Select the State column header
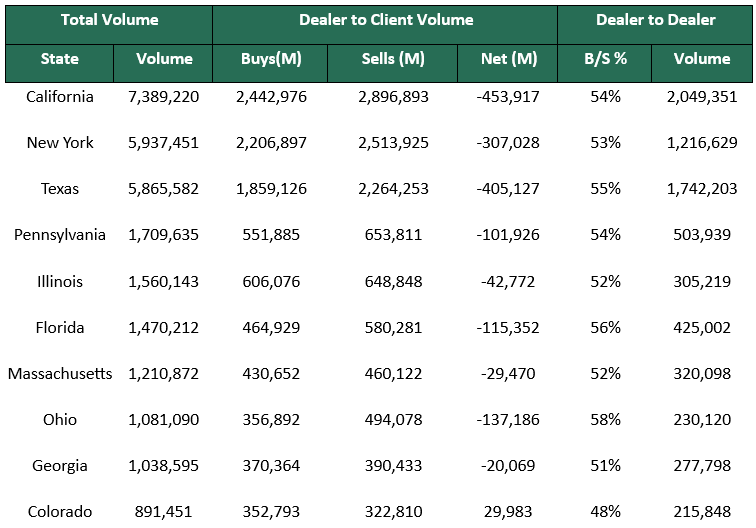Viewport: 756px width, 528px height. click(x=60, y=59)
